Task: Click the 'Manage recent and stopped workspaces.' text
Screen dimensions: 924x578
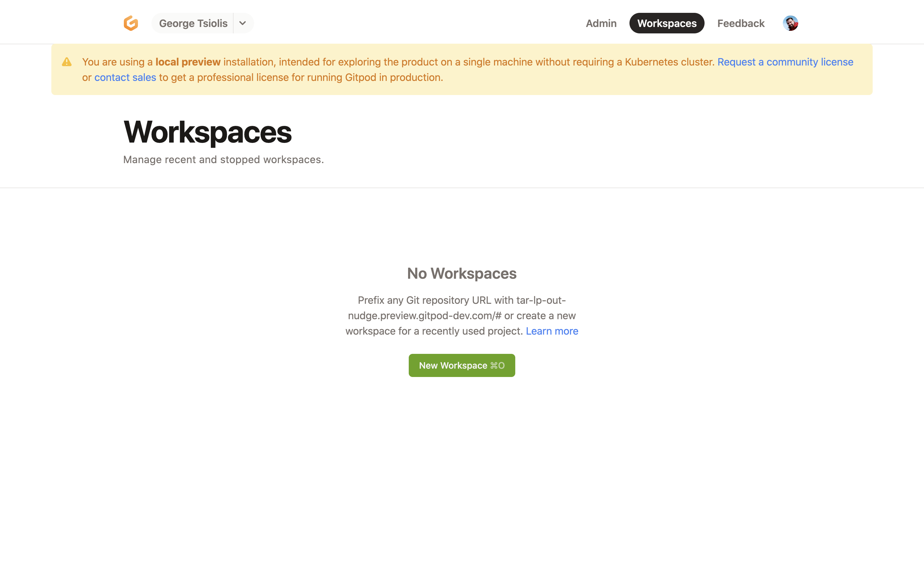Action: coord(223,160)
